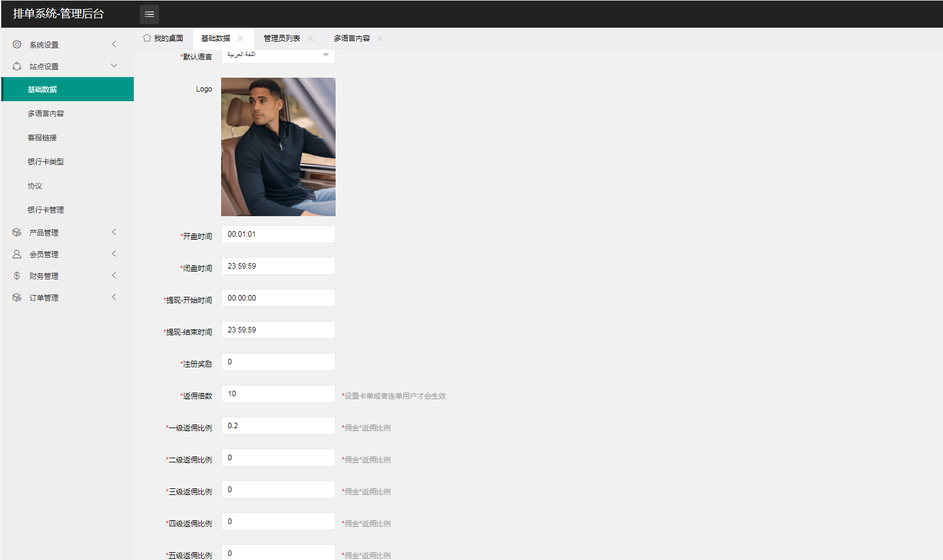Image resolution: width=943 pixels, height=560 pixels.
Task: Open the 默认语言 dropdown
Action: click(x=278, y=55)
